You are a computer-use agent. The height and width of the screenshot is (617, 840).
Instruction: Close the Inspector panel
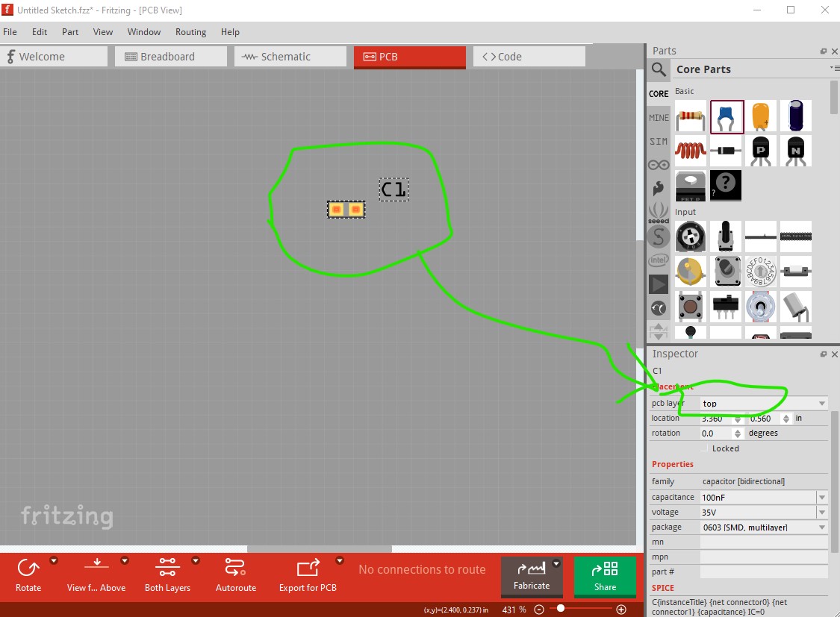[834, 354]
